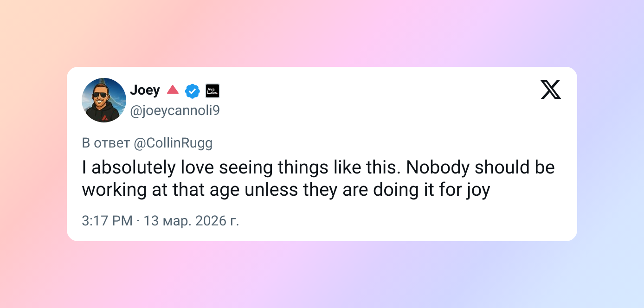This screenshot has width=644, height=308.
Task: Click the tweet's first line starting "I absolutely love"
Action: 318,167
